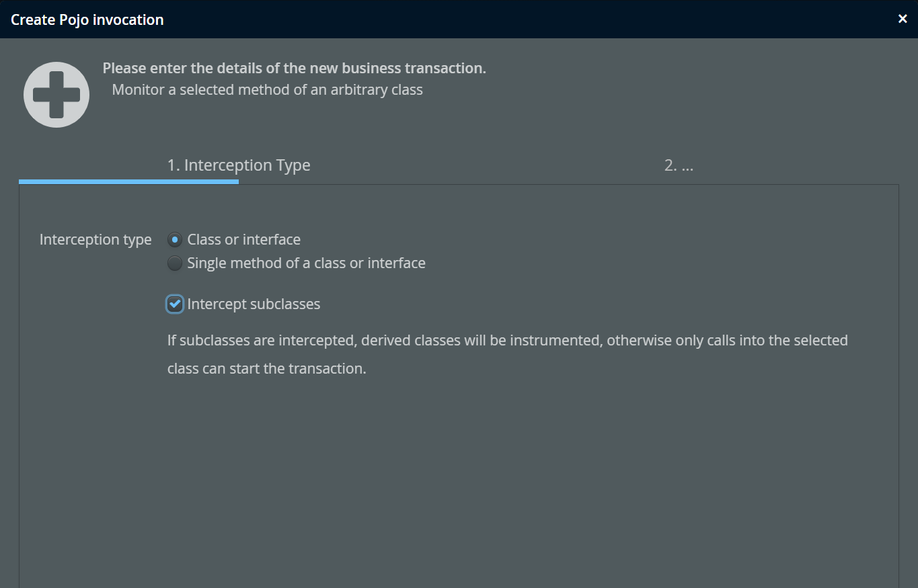The height and width of the screenshot is (588, 918).
Task: Click the 'Monitor a selected method' subtitle
Action: click(267, 90)
